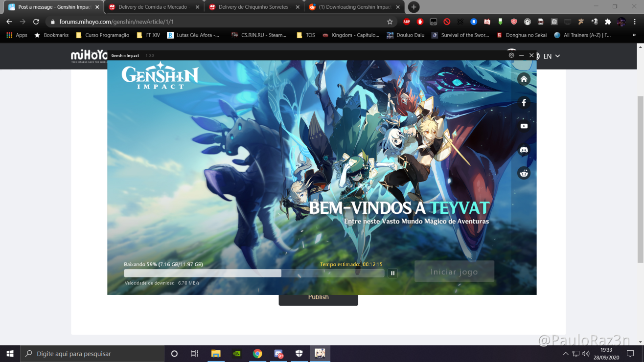This screenshot has width=644, height=362.
Task: Open Cortana from the taskbar
Action: [x=174, y=353]
